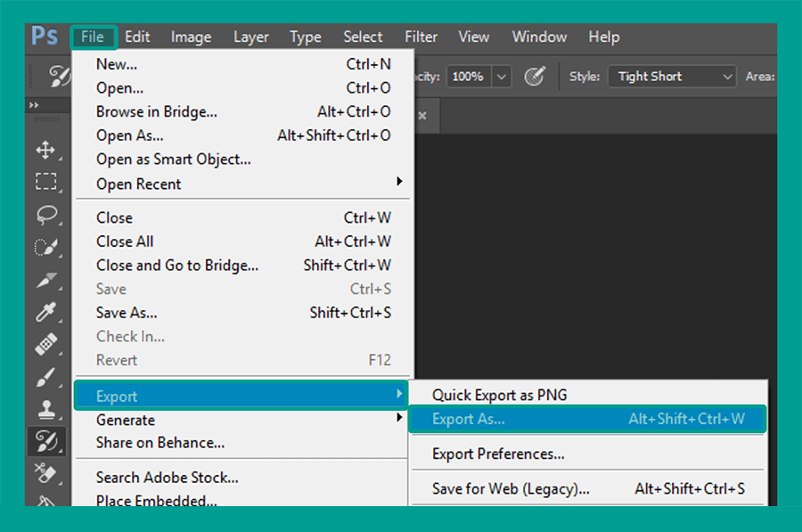
Task: Select the Crop slice tool icon
Action: click(x=46, y=280)
